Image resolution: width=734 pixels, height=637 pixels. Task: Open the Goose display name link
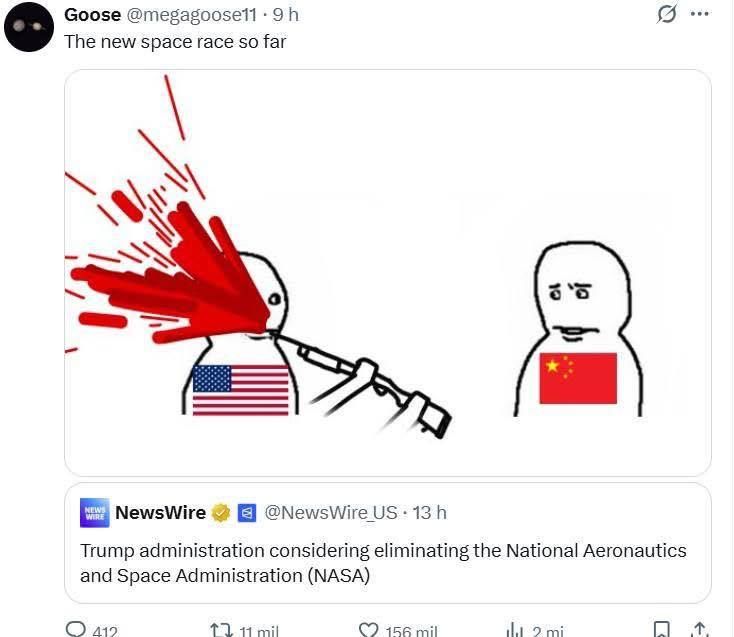point(92,15)
